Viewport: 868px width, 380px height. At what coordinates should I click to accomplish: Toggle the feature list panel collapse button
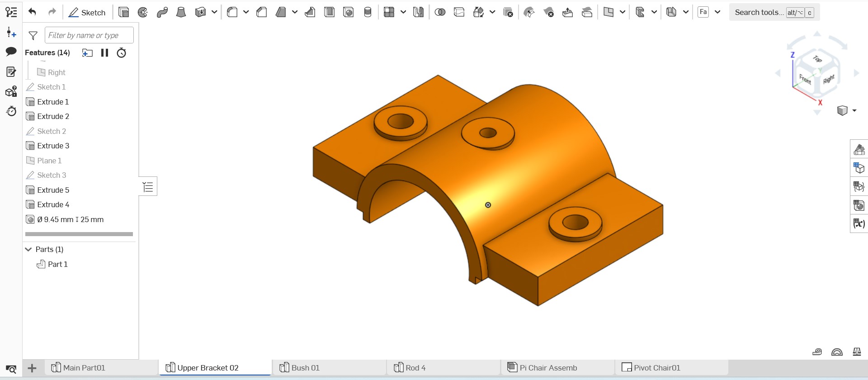[x=148, y=186]
